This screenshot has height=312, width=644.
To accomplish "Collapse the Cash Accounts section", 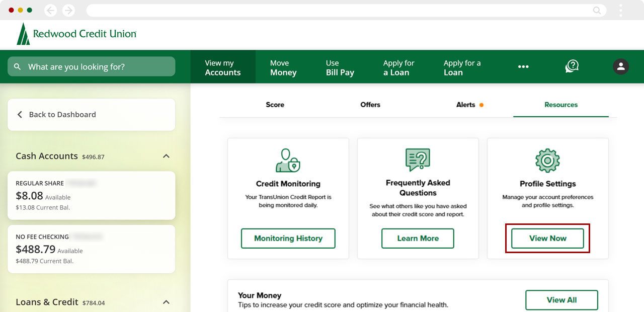I will coord(166,156).
